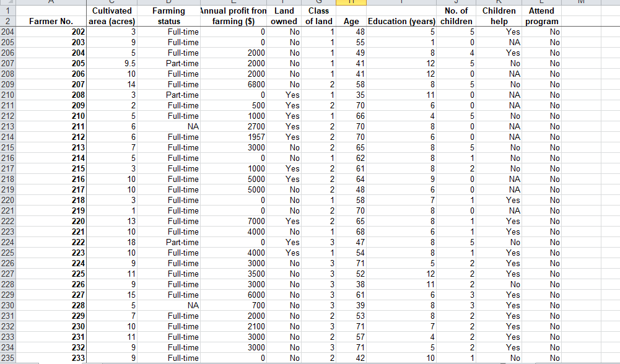Viewport: 620px width, 364px height.
Task: Select the 'Education (years)' header cell
Action: [x=401, y=21]
